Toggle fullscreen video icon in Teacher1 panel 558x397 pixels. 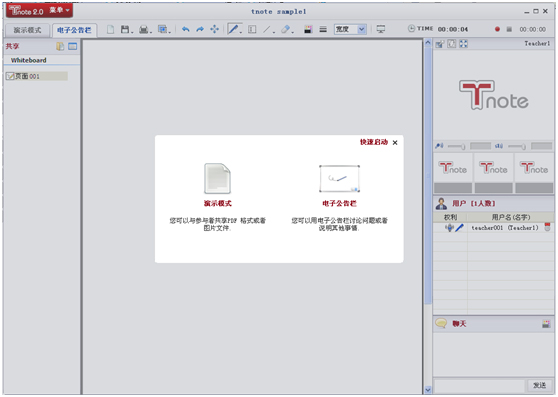463,44
